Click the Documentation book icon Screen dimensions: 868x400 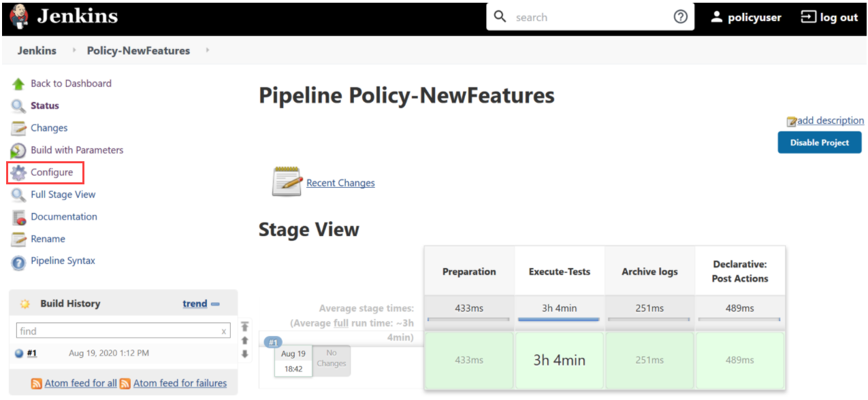[x=18, y=217]
